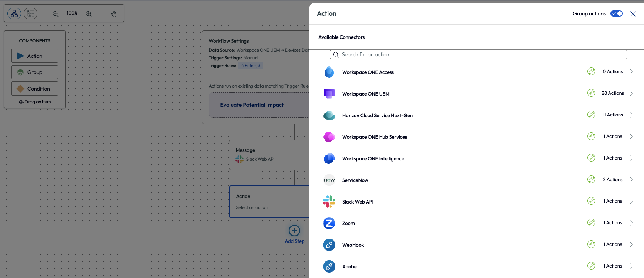Click the Search for an action field
The width and height of the screenshot is (644, 278).
pos(479,54)
